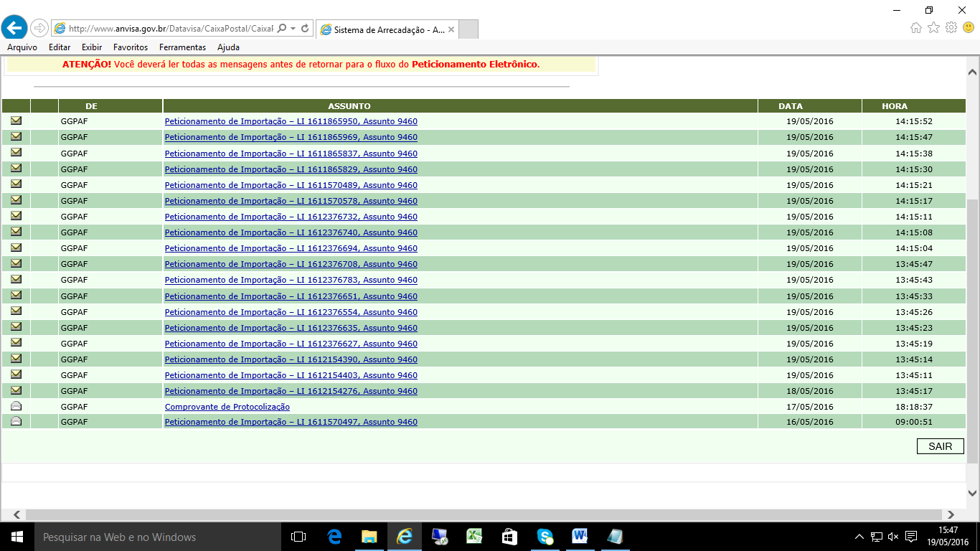Click the smiley feedback icon
980x551 pixels.
point(969,28)
